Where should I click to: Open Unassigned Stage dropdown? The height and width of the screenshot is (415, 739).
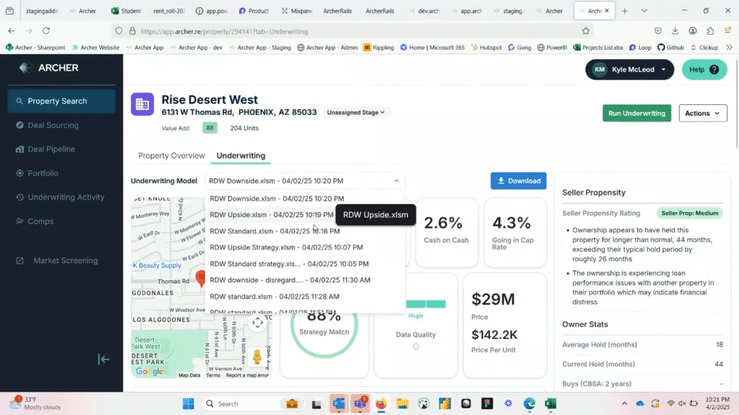356,113
